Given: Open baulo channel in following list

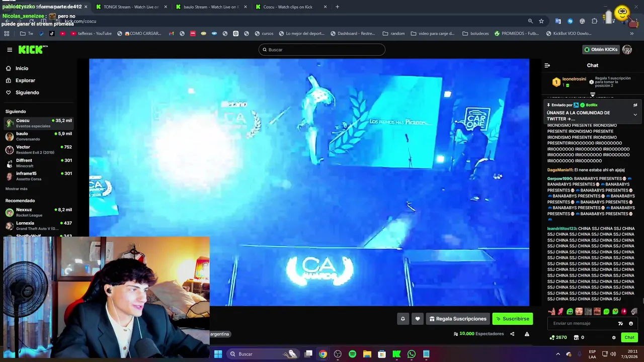Looking at the screenshot, I should coord(39,136).
